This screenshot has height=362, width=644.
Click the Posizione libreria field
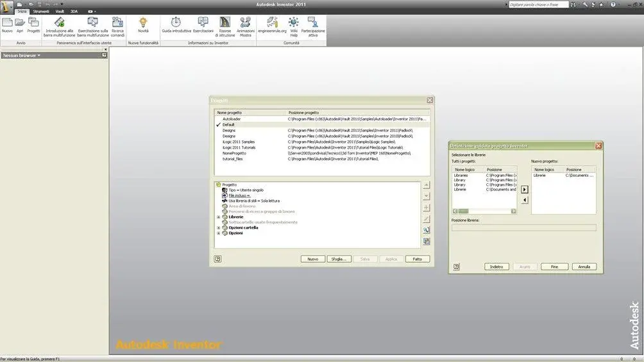(x=523, y=227)
